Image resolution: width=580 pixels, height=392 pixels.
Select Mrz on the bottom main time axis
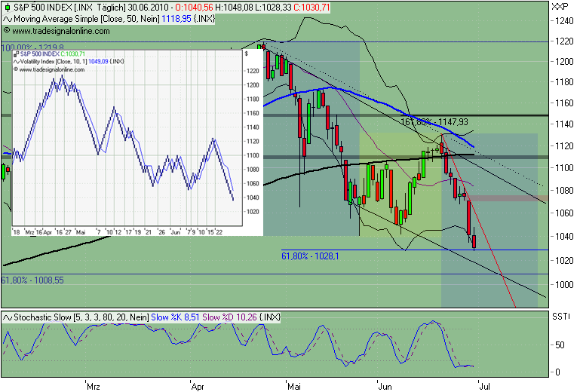(94, 387)
